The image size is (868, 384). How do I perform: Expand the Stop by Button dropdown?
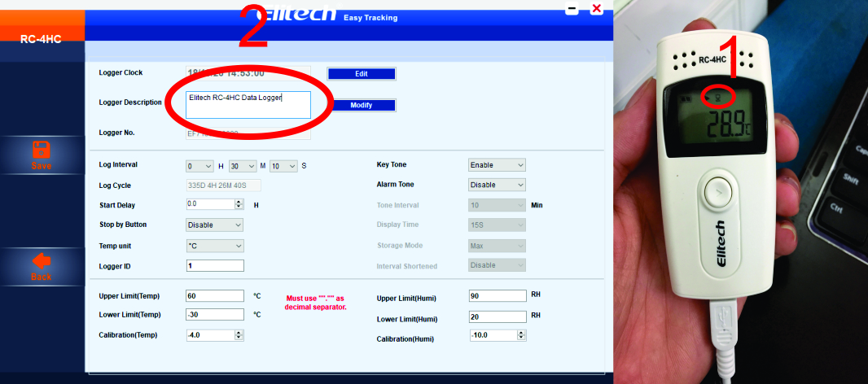(215, 225)
